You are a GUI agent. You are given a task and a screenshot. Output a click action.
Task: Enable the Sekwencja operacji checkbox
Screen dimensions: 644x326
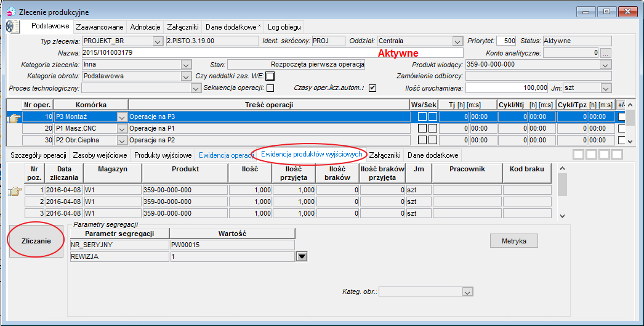pyautogui.click(x=270, y=88)
